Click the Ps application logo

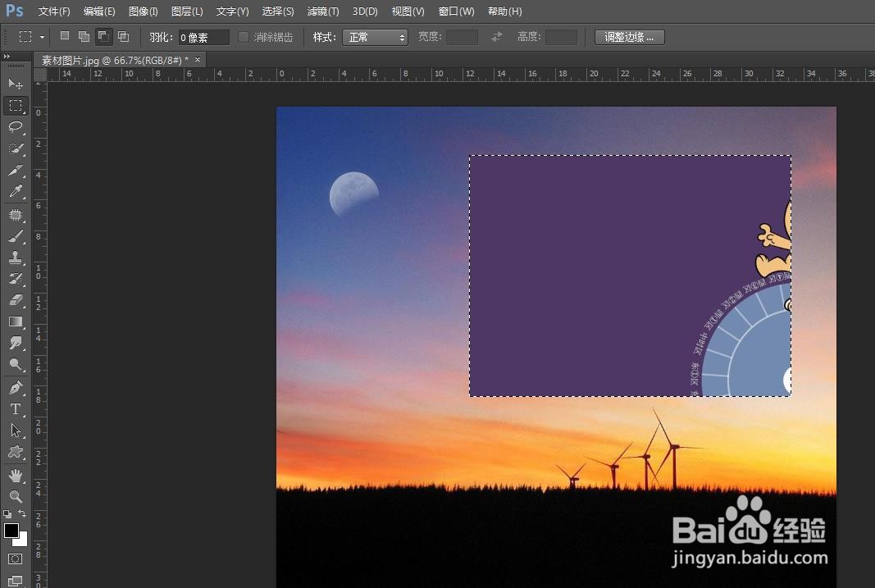click(15, 11)
